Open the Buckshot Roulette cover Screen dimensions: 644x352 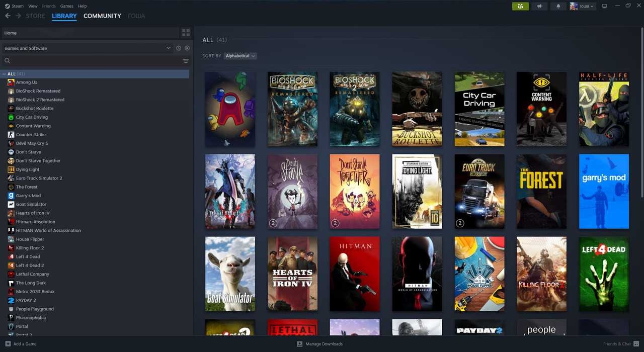point(417,109)
